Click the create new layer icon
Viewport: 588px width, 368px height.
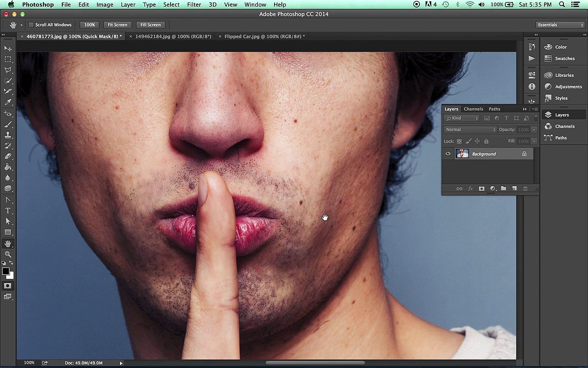(514, 189)
